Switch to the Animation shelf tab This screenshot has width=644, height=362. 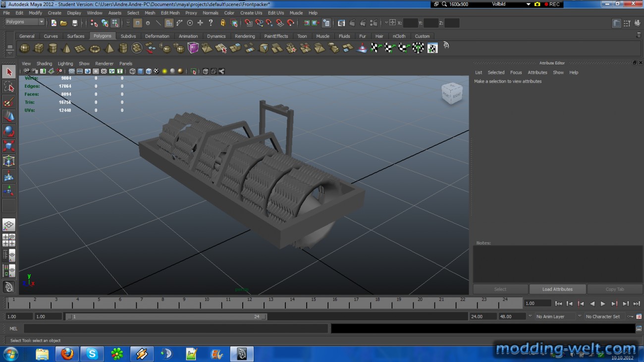click(188, 36)
